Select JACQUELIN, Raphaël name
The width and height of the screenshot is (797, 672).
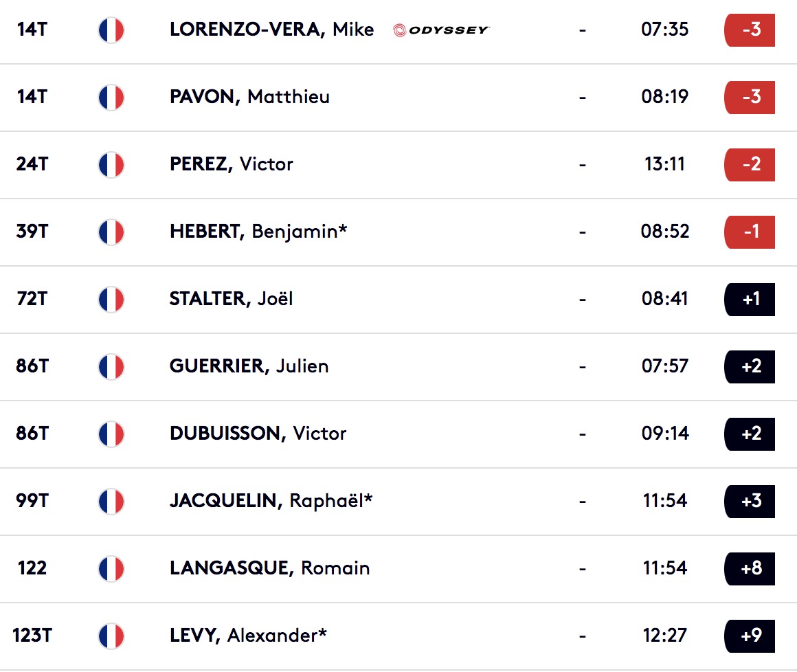tap(271, 501)
